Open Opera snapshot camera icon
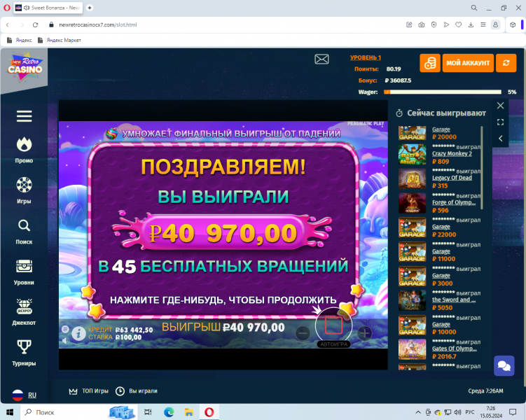Screen dimensions: 526x420 pyautogui.click(x=422, y=24)
